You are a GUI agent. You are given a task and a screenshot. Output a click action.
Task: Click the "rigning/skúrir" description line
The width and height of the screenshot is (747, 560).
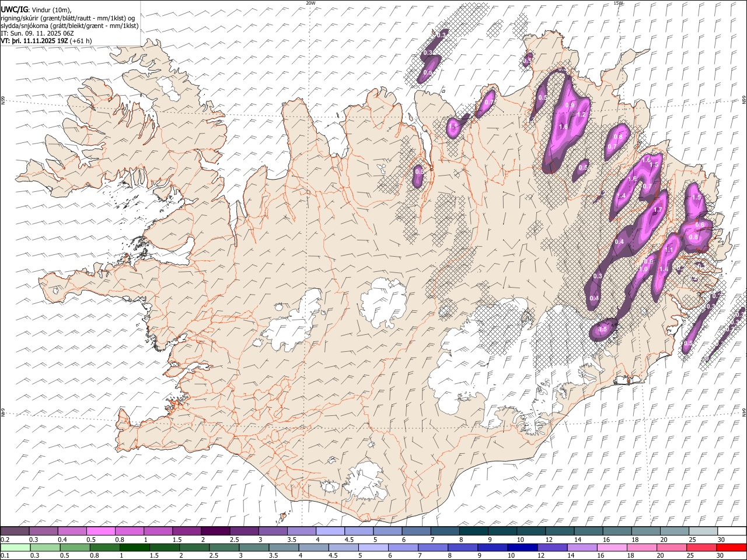(68, 18)
